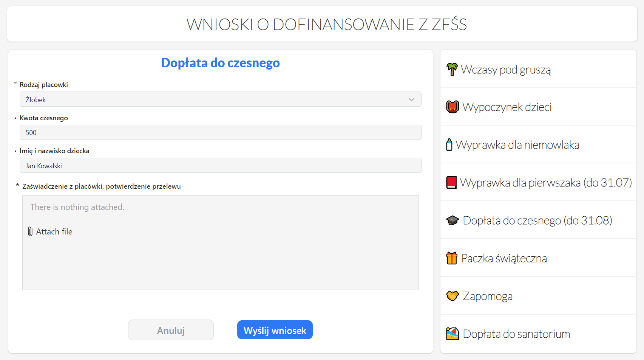This screenshot has height=360, width=644.
Task: Open the Wczasy pod gruszą application
Action: click(506, 70)
